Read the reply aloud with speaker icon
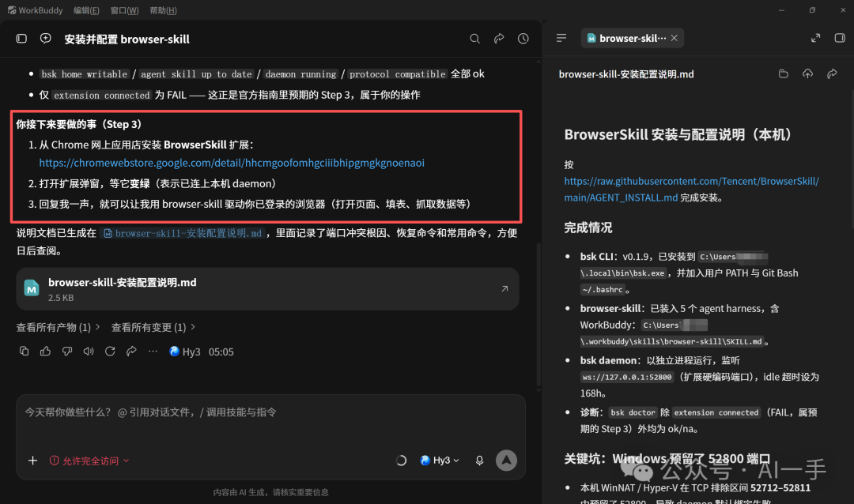The image size is (854, 504). click(x=89, y=352)
